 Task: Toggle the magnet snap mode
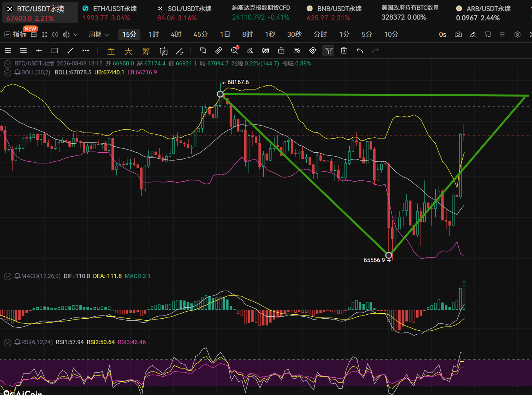(312, 51)
